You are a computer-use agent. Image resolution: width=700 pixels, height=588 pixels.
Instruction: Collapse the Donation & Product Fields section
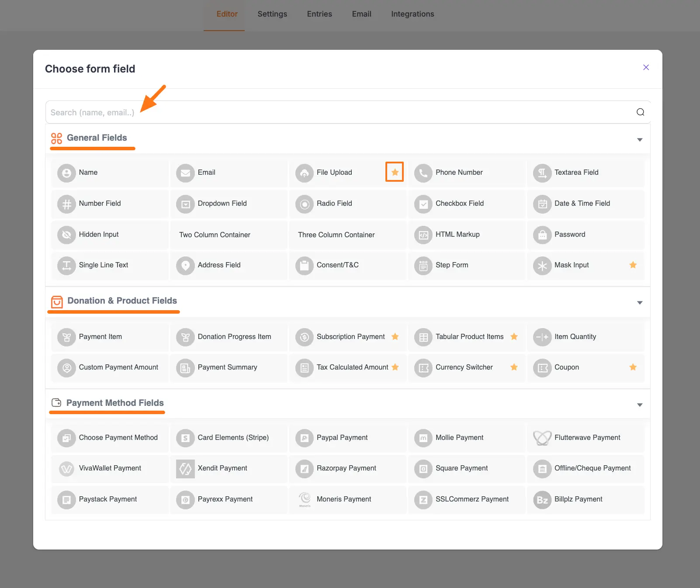point(639,302)
